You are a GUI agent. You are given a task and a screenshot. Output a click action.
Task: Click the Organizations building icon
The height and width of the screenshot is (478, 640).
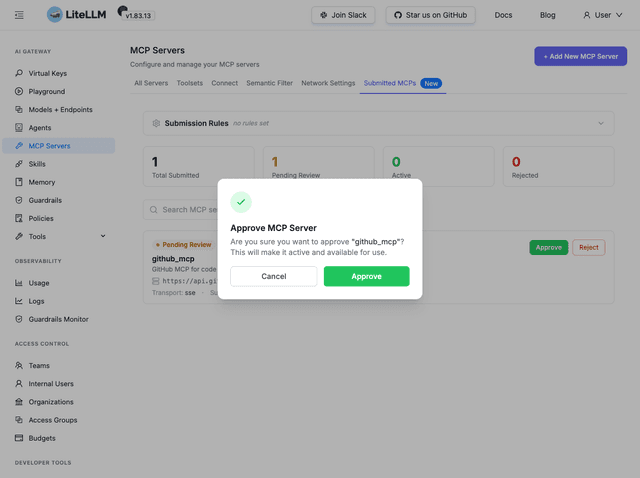tap(19, 402)
